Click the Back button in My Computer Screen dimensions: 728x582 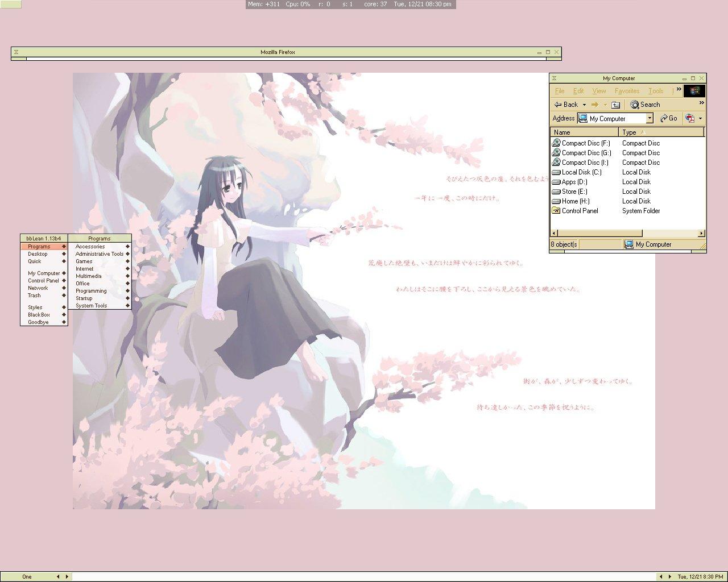566,105
